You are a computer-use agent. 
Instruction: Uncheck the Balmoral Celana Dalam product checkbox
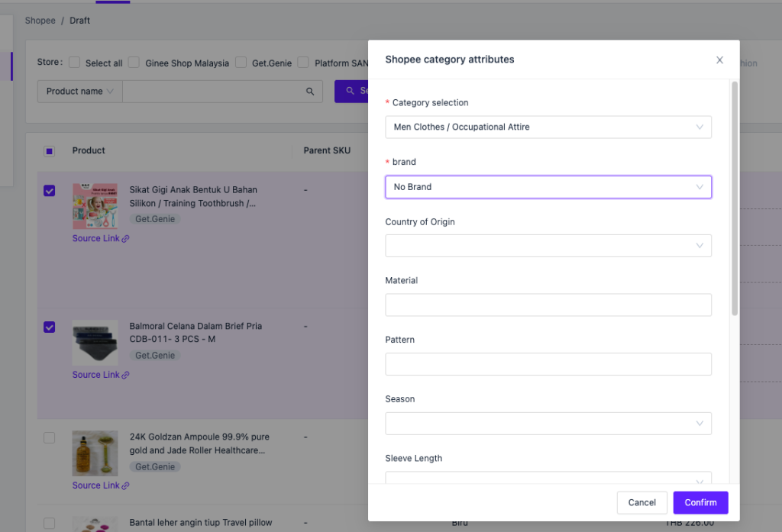(49, 327)
